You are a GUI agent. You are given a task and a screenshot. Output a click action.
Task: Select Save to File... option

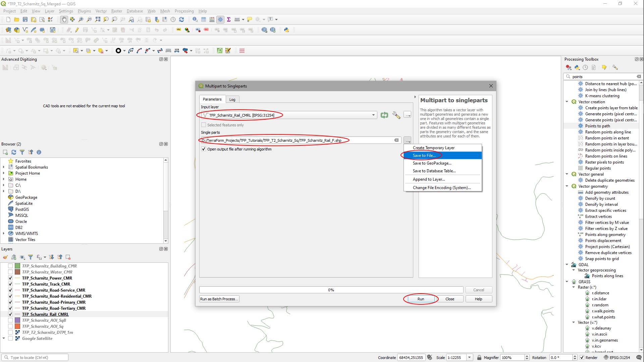[443, 156]
